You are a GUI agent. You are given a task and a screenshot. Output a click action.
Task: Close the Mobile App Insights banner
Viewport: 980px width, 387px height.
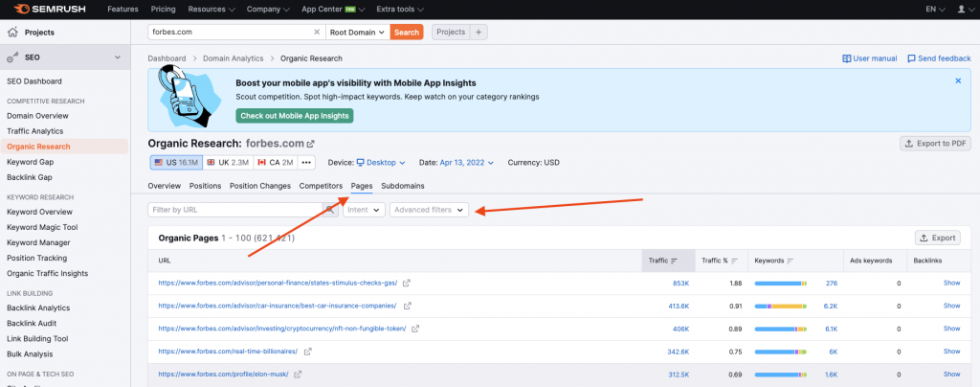tap(958, 80)
